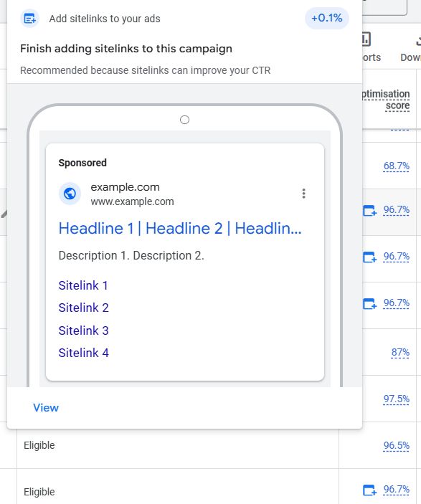Click the Optimisation score column header
This screenshot has height=504, width=421.
click(x=386, y=100)
